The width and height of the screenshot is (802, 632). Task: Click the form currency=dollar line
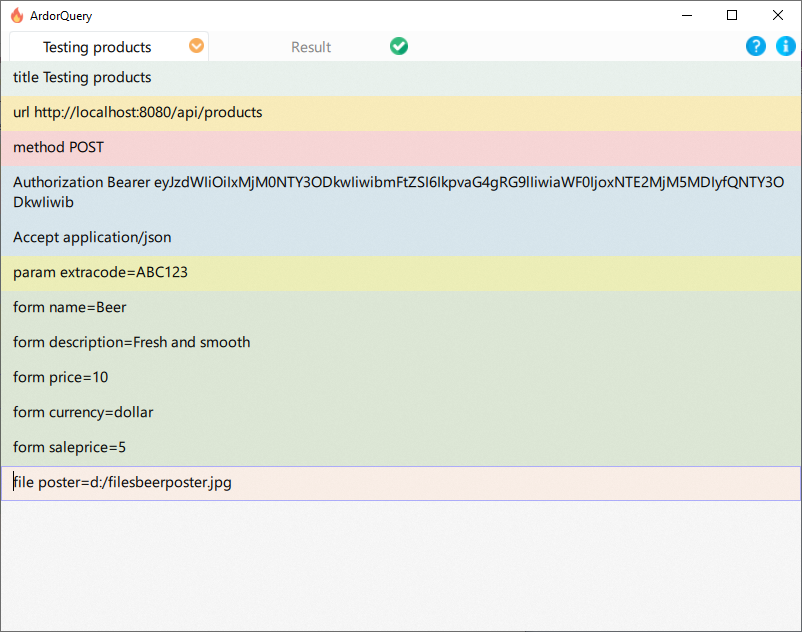tap(401, 413)
